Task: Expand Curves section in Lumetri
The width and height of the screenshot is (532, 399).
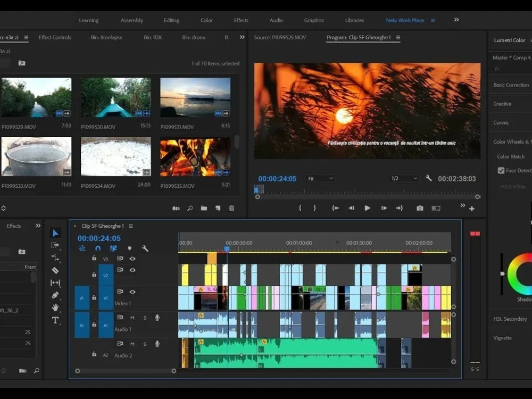Action: pos(501,122)
